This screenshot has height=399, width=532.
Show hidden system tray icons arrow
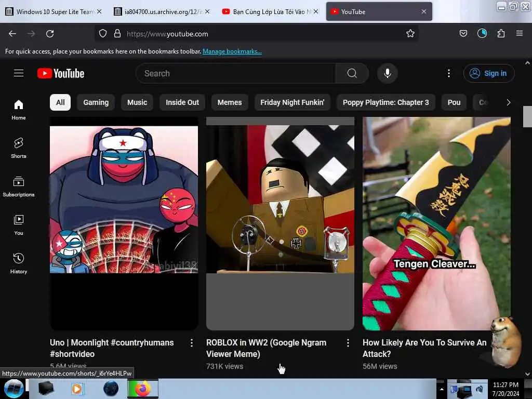[442, 390]
